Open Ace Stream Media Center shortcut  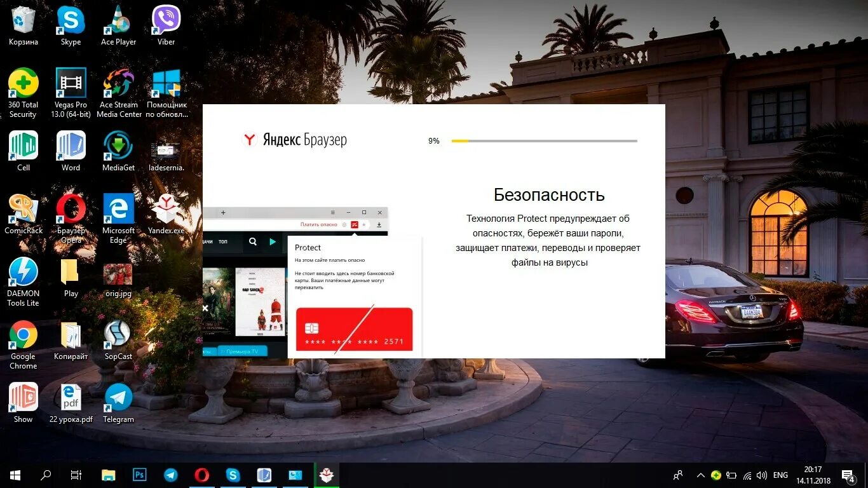pos(119,93)
